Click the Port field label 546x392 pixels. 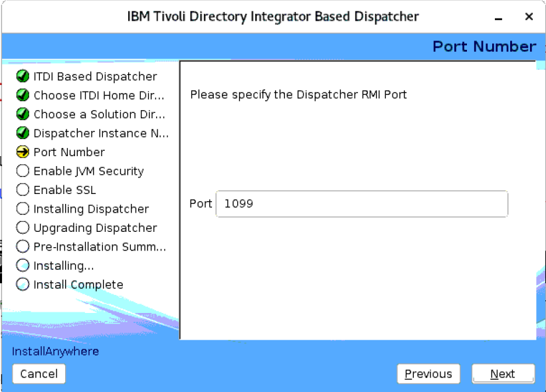tap(201, 203)
